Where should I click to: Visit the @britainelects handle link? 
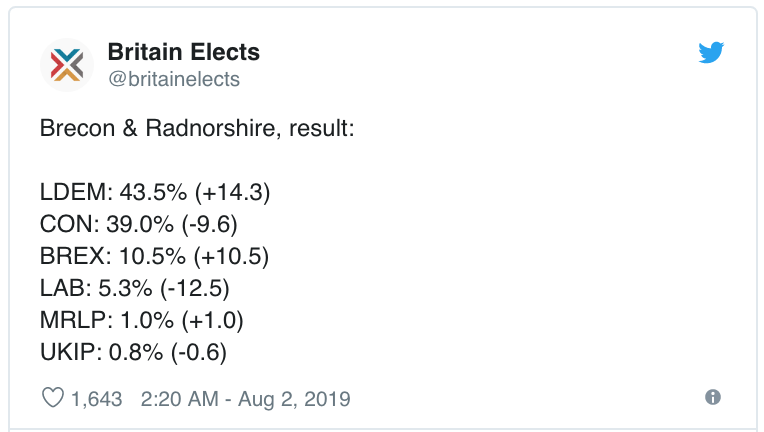click(173, 78)
